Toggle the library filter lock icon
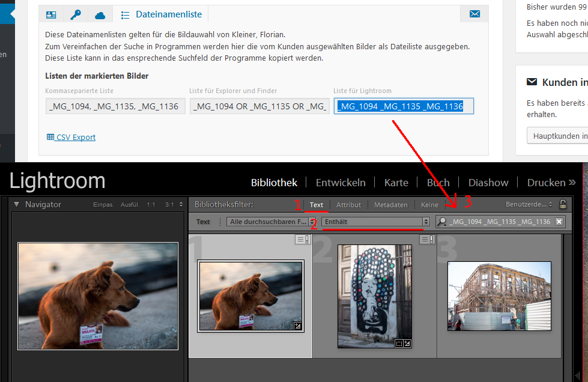The width and height of the screenshot is (588, 382). click(x=563, y=205)
